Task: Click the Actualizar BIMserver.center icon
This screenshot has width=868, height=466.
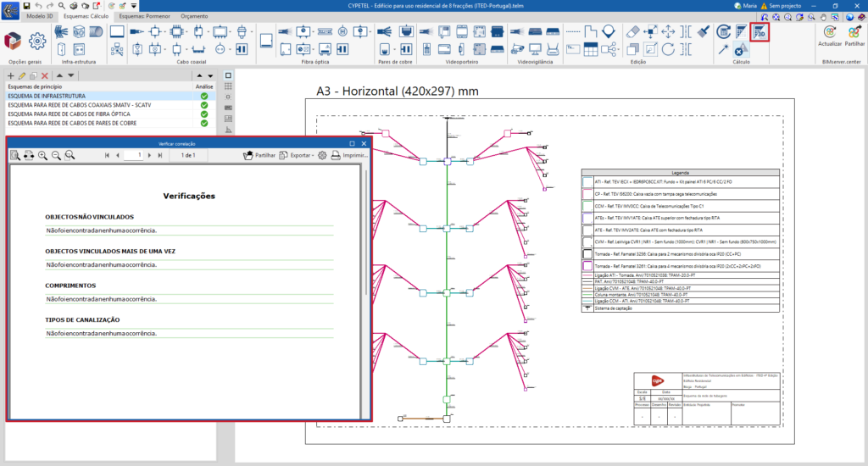Action: 830,32
